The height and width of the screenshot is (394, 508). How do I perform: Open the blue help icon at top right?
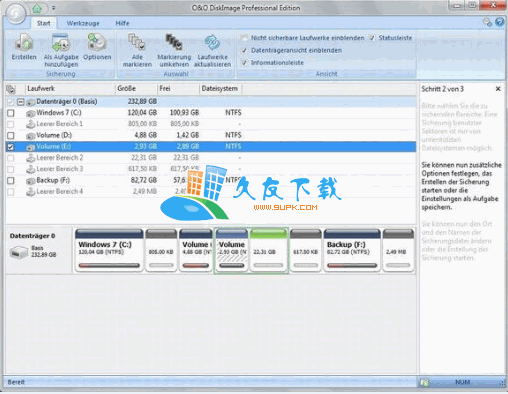click(499, 22)
